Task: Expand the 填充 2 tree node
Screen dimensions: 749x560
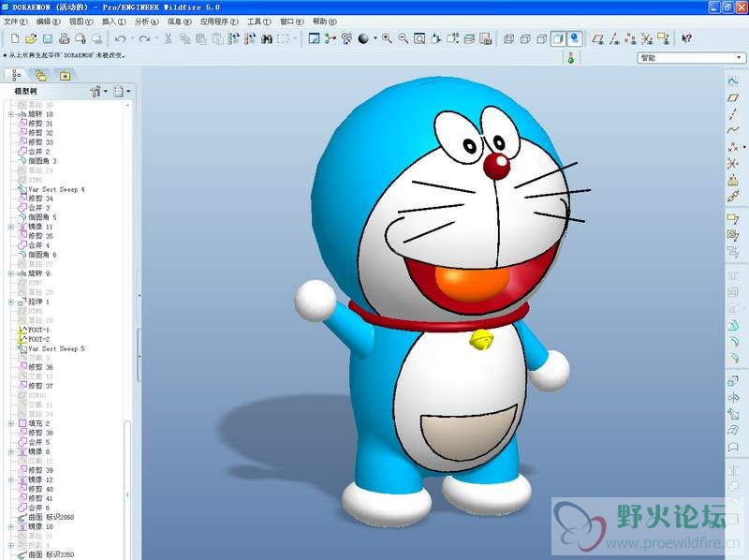Action: coord(10,424)
